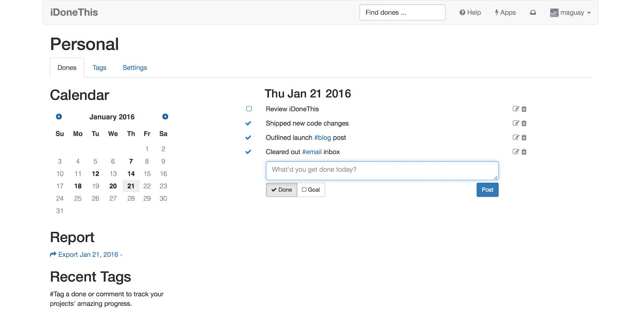Select the Done entry type
Image resolution: width=644 pixels, height=313 pixels.
(282, 190)
